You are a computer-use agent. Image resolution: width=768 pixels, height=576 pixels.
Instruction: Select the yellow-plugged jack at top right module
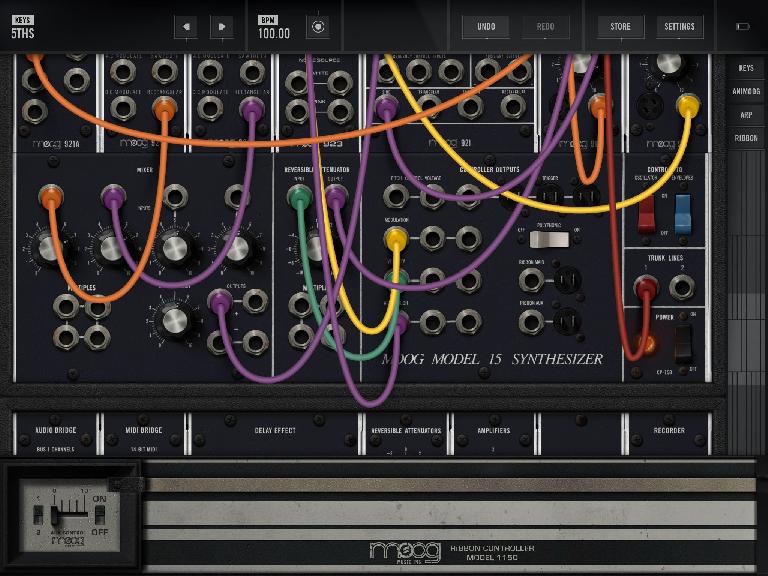[x=688, y=105]
